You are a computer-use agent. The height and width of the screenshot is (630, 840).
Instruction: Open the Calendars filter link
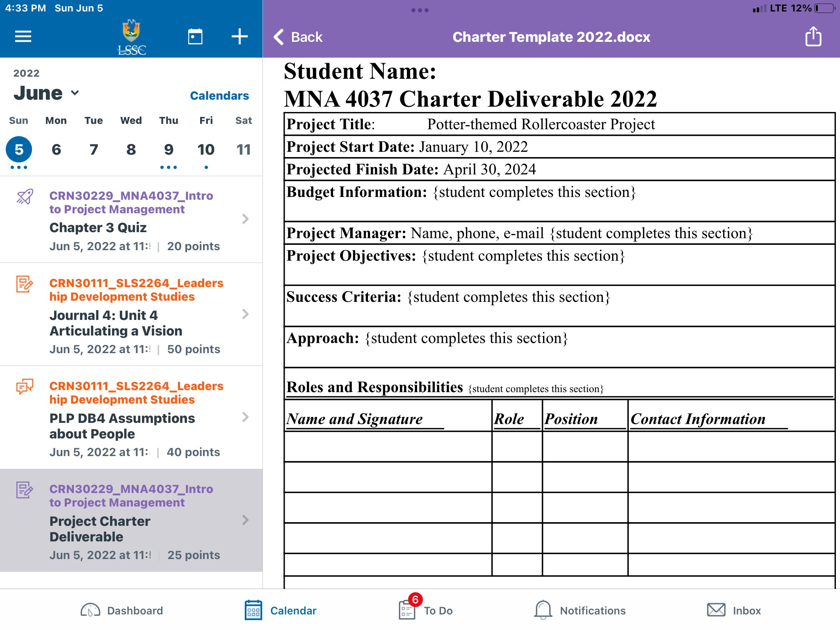219,96
